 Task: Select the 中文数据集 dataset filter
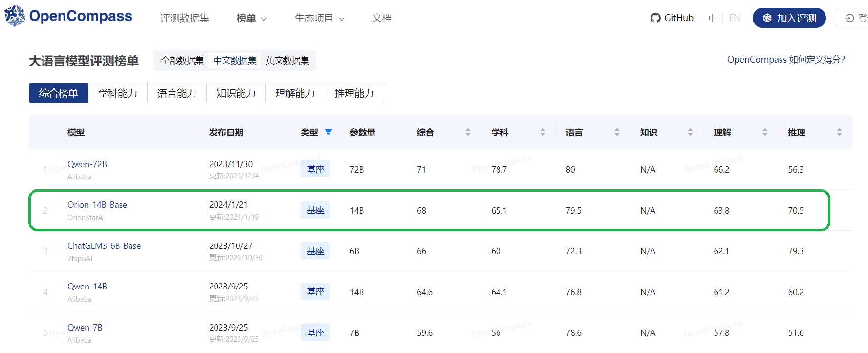235,61
